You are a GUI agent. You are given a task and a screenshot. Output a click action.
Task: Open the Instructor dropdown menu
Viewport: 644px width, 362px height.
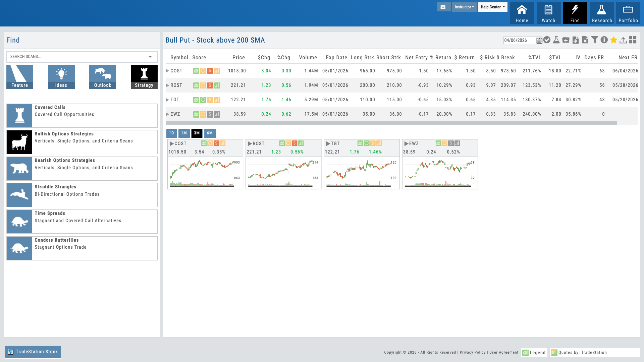tap(464, 7)
